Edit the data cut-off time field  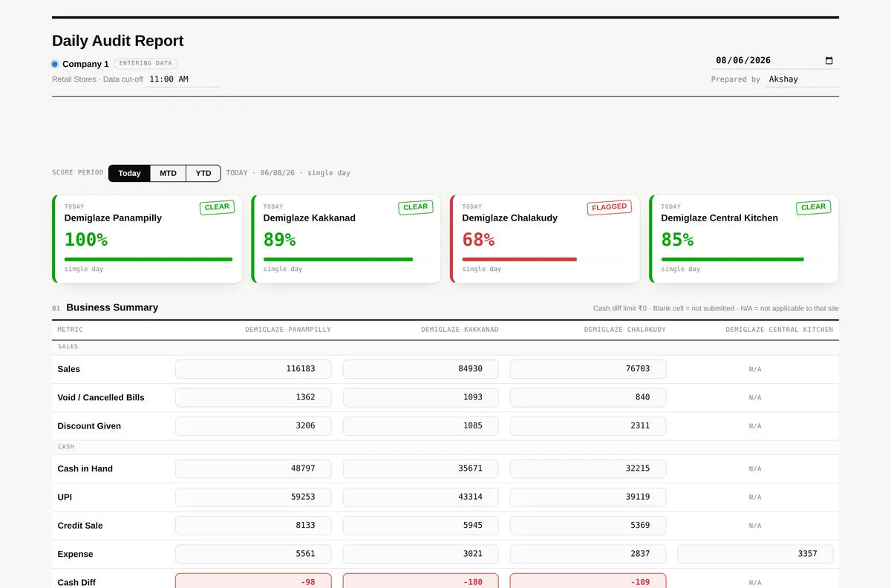[182, 79]
